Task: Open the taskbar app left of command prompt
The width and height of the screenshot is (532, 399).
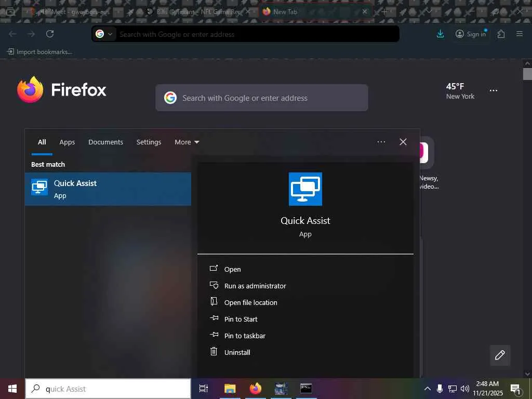Action: point(281,389)
